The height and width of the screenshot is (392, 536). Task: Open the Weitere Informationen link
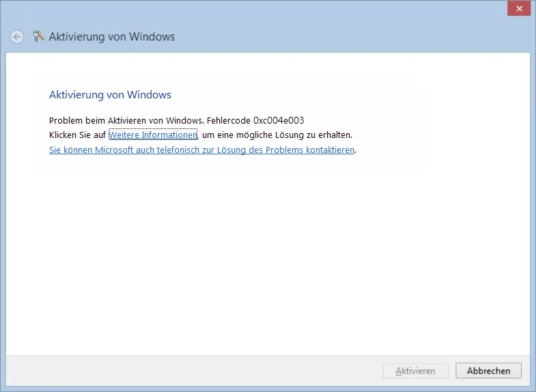[153, 135]
